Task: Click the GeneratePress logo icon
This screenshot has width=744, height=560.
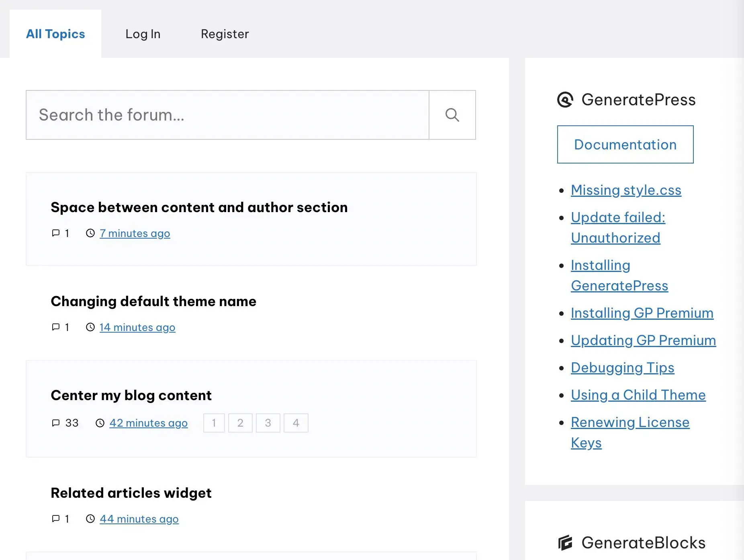Action: [565, 100]
